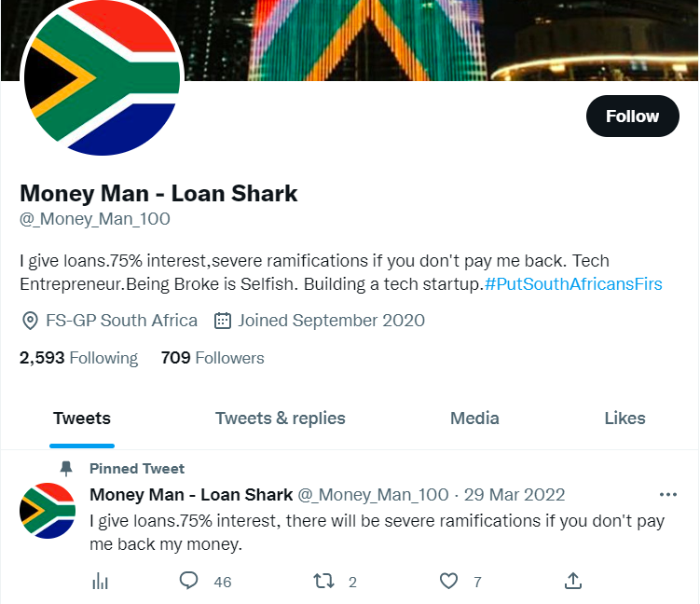View tweet analytics bar chart icon
Screen dimensions: 700x604
[x=101, y=582]
